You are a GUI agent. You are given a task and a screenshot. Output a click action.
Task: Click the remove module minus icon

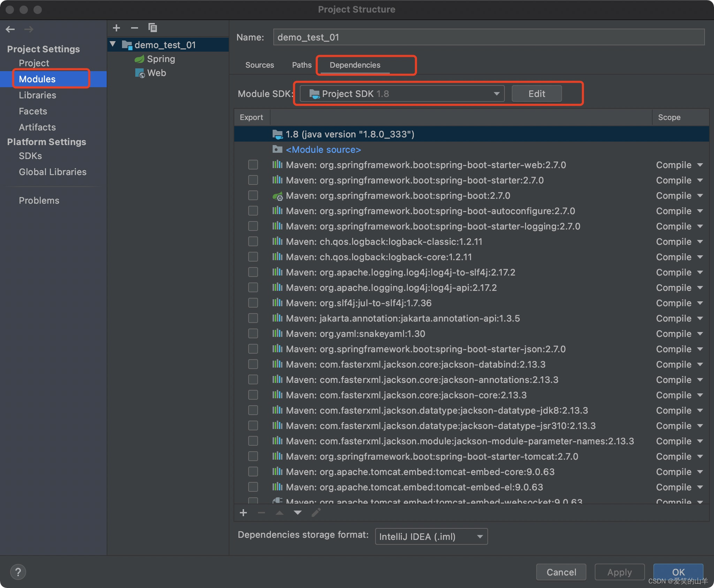tap(134, 28)
